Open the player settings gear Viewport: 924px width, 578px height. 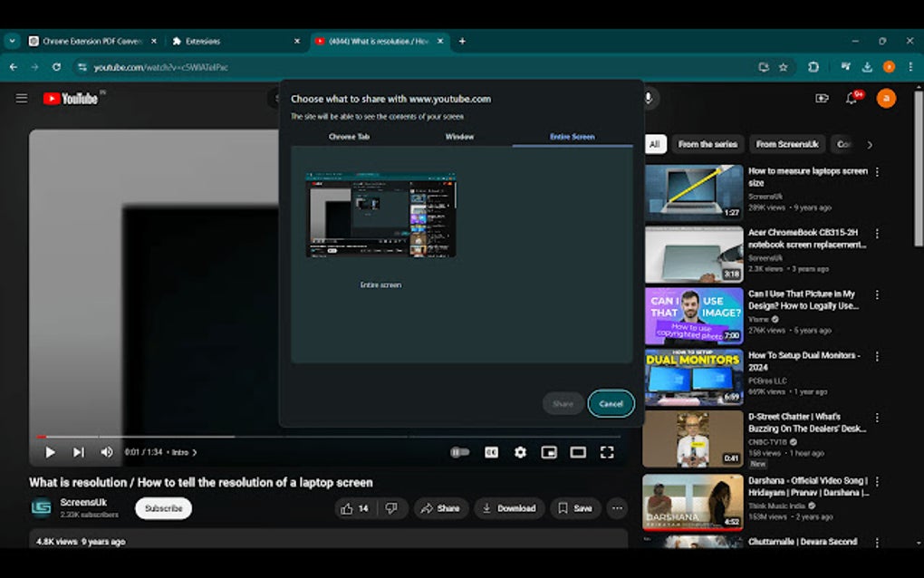click(x=520, y=451)
